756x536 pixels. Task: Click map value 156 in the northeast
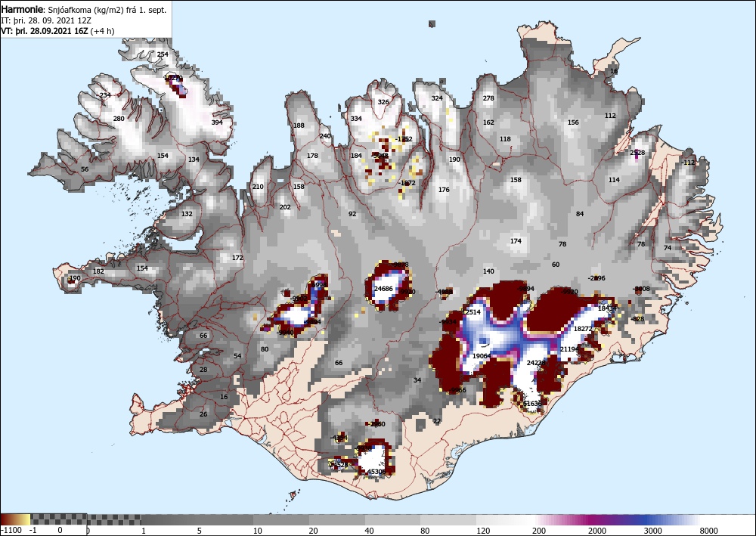coord(573,122)
